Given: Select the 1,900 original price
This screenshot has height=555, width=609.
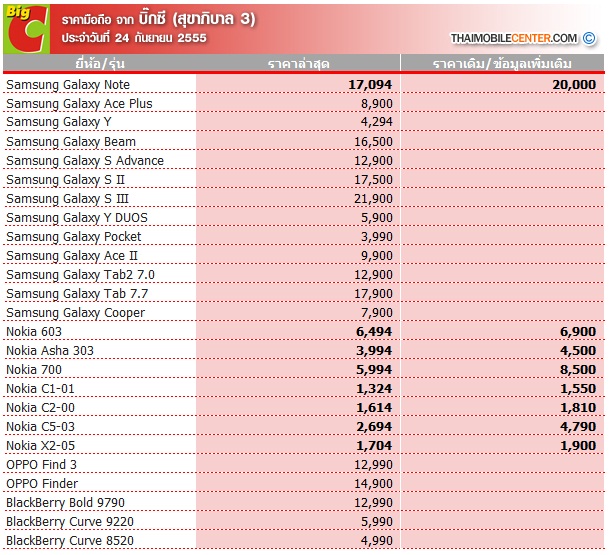Looking at the screenshot, I should tap(578, 446).
